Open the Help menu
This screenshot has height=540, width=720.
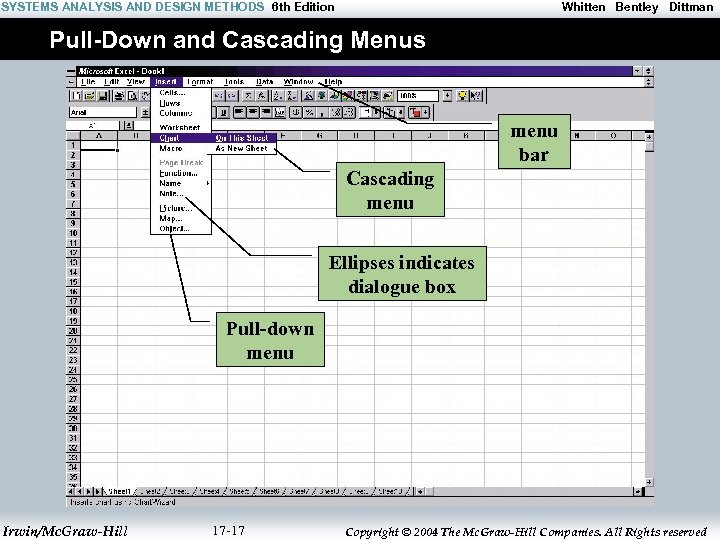(x=333, y=82)
